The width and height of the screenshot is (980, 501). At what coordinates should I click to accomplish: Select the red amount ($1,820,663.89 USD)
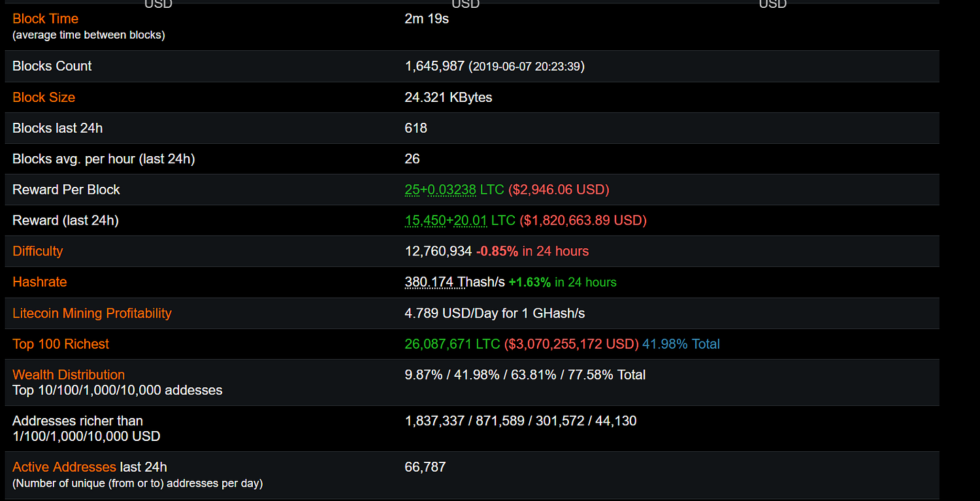(x=583, y=220)
